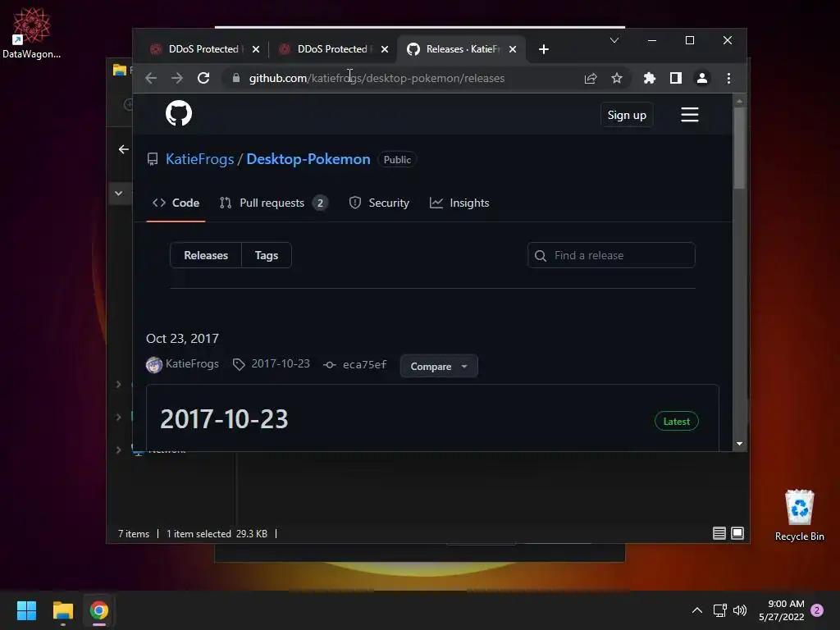Open a new Chrome tab
Screen dimensions: 840x630
point(544,49)
